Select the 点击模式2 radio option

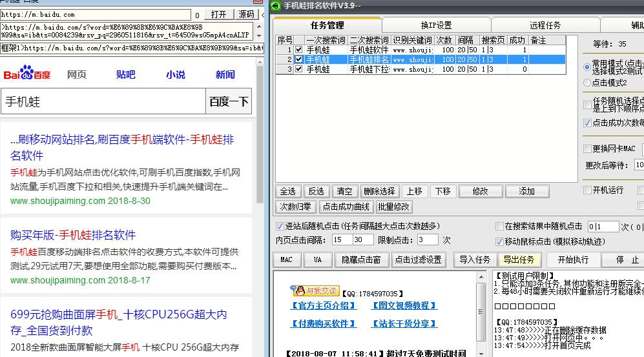[587, 83]
